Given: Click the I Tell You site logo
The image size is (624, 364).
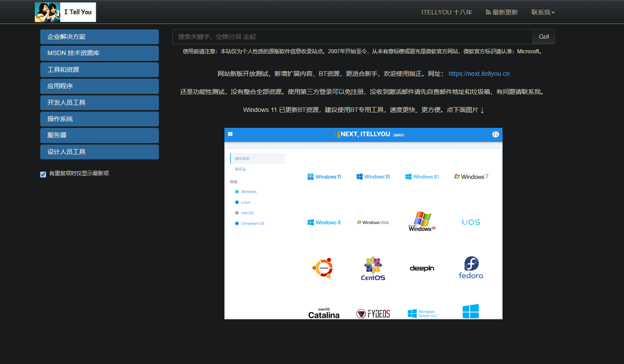Looking at the screenshot, I should [65, 12].
